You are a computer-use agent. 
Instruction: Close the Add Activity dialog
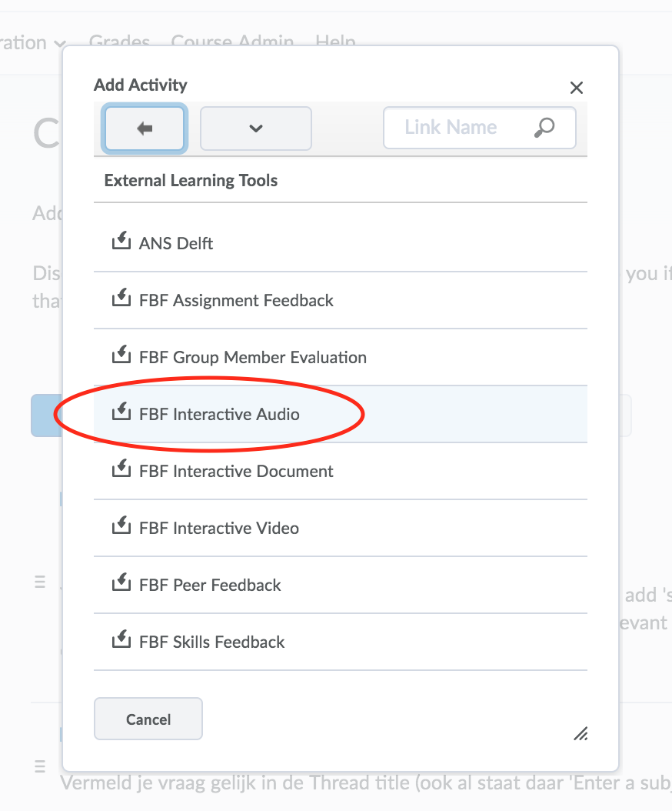[577, 88]
